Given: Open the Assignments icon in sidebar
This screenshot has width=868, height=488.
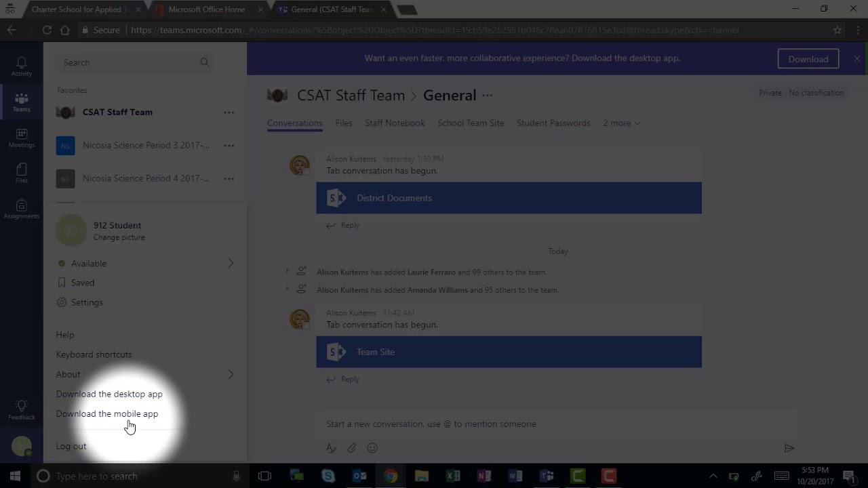Looking at the screenshot, I should [x=21, y=209].
